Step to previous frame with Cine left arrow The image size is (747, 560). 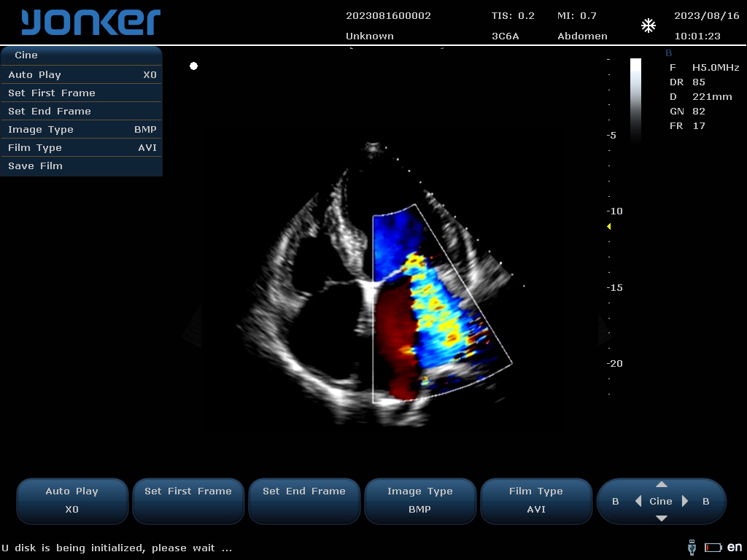point(638,501)
